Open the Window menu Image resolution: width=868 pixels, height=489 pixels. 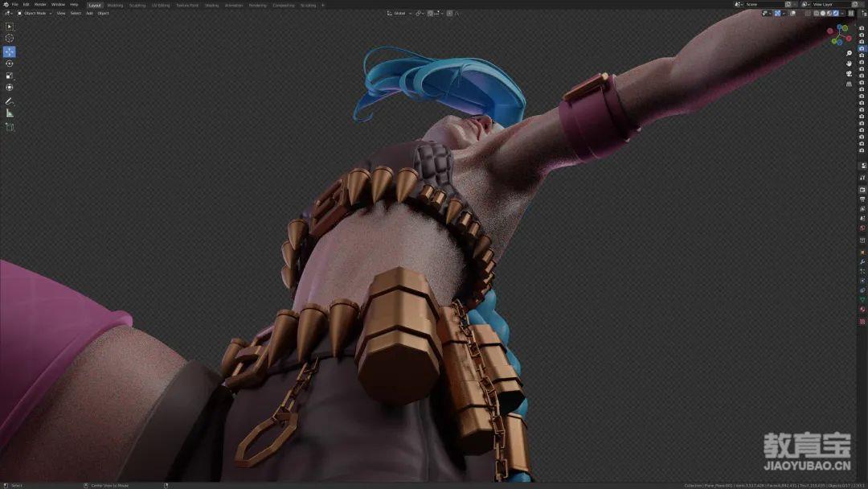tap(58, 5)
